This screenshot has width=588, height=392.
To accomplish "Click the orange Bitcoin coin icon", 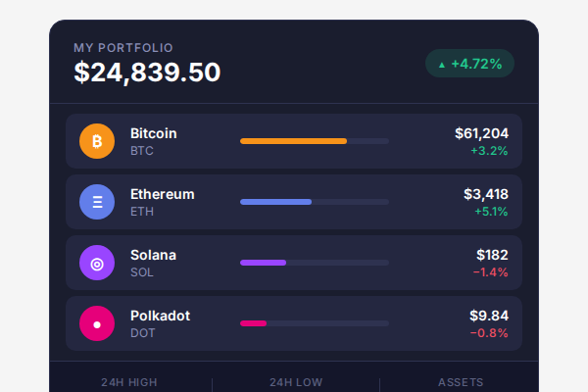I will [97, 141].
